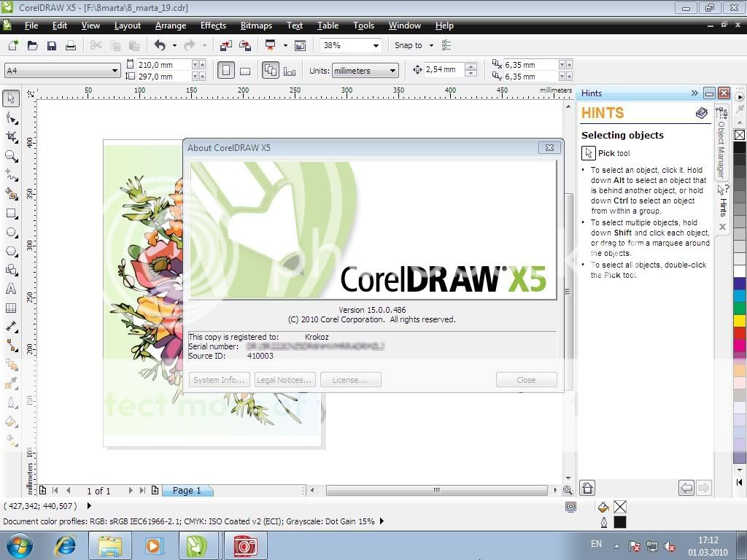
Task: Select the Table tool
Action: tap(11, 308)
